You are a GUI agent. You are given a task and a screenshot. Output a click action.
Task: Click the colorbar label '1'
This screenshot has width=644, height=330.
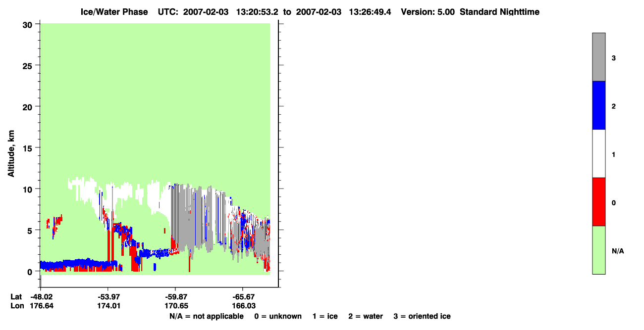point(614,154)
